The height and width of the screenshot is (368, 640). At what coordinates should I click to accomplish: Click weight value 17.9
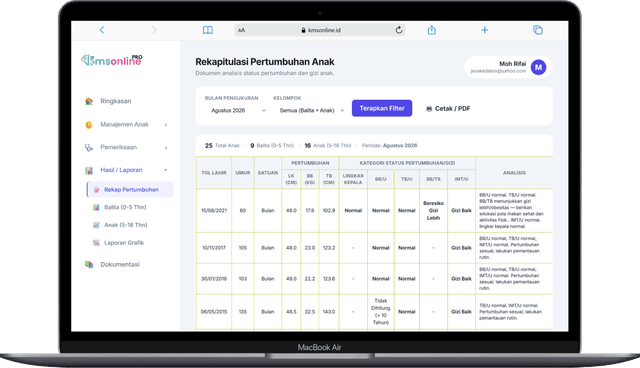[310, 211]
